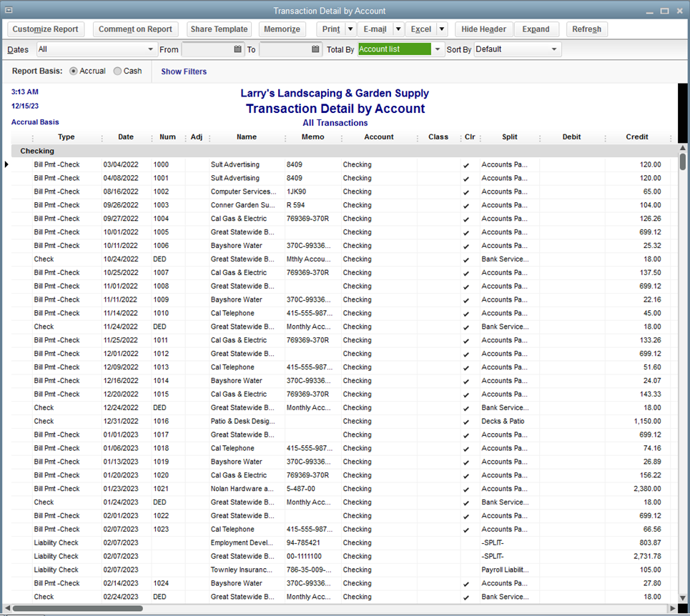Click the 2,731.78 credit amount
The width and height of the screenshot is (690, 616).
(x=647, y=556)
